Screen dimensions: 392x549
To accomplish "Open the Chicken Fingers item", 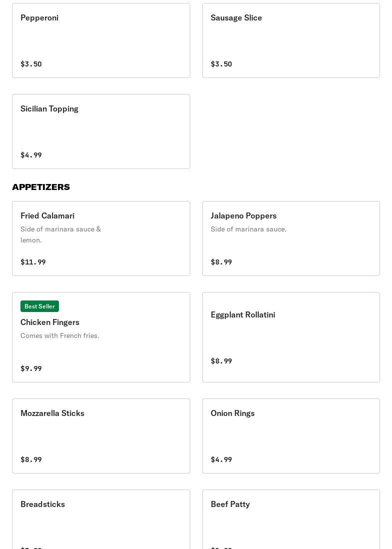I will (x=101, y=337).
